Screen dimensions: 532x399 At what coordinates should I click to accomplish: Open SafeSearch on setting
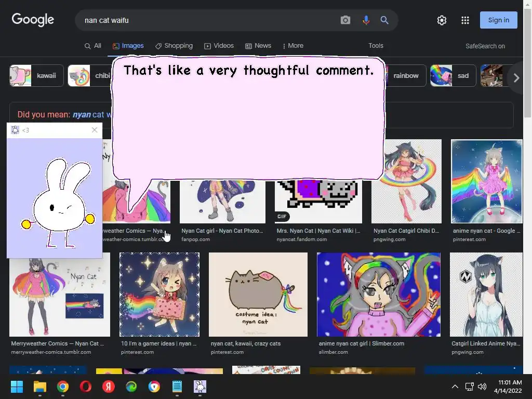485,46
